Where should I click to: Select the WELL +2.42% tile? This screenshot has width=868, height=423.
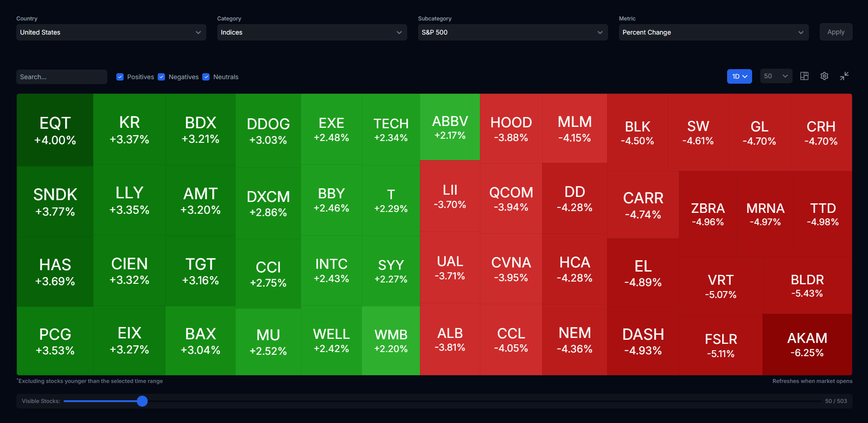331,340
